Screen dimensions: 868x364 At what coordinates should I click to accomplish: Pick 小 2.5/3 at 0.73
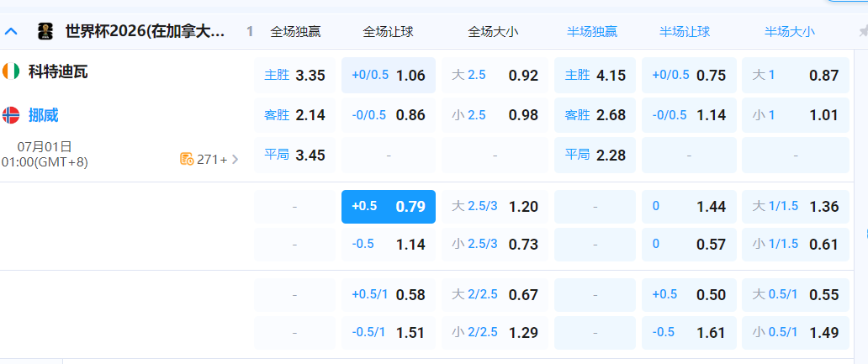click(x=495, y=245)
